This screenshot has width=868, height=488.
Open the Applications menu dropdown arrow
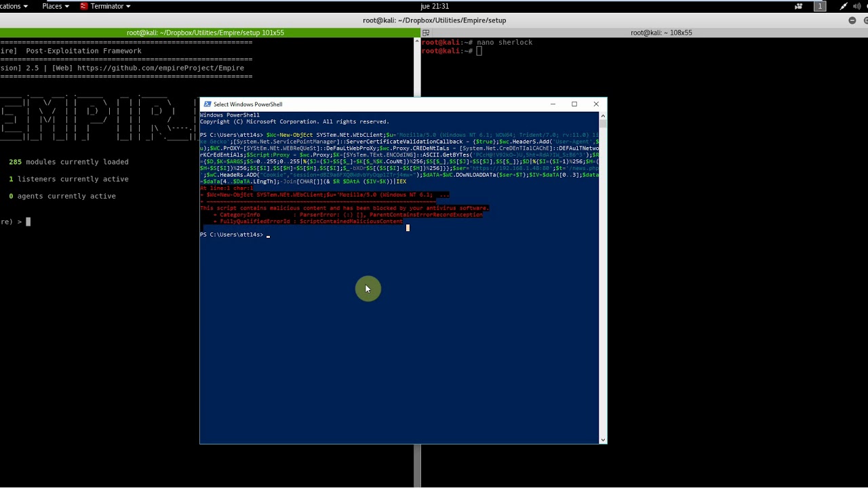pos(26,6)
